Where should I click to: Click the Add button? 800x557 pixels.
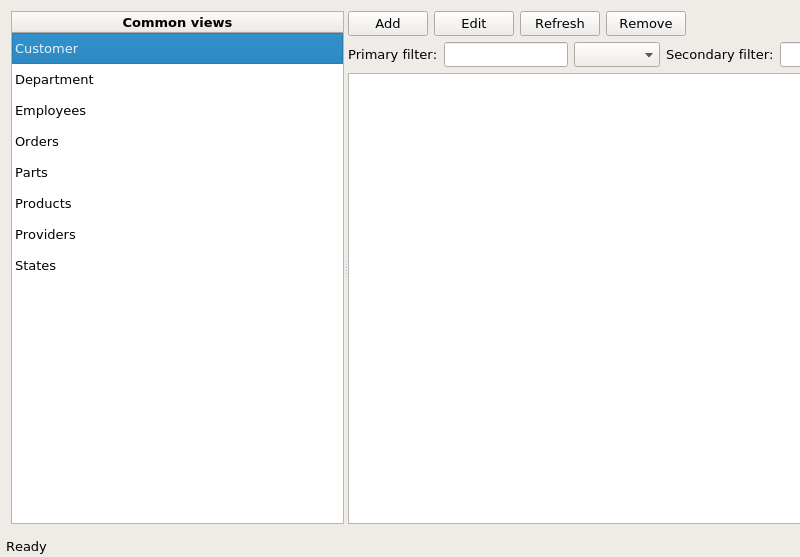tap(388, 23)
